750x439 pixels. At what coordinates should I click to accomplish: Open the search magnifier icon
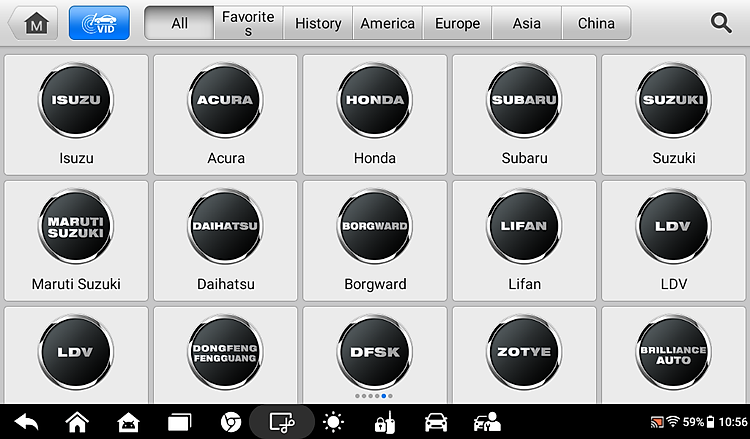pos(721,23)
